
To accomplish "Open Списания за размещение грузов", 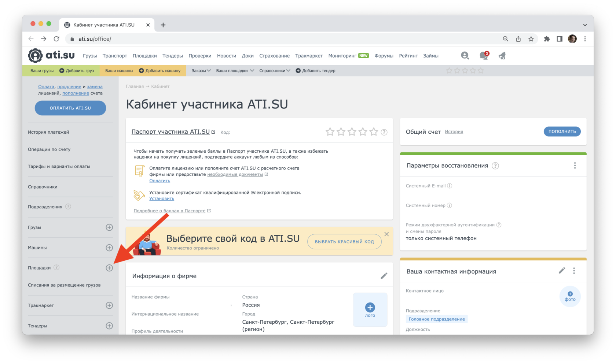I will [x=64, y=285].
